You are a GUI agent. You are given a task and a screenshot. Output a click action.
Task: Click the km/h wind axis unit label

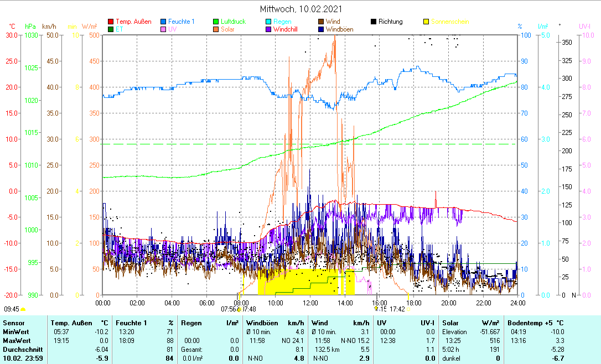(x=49, y=26)
